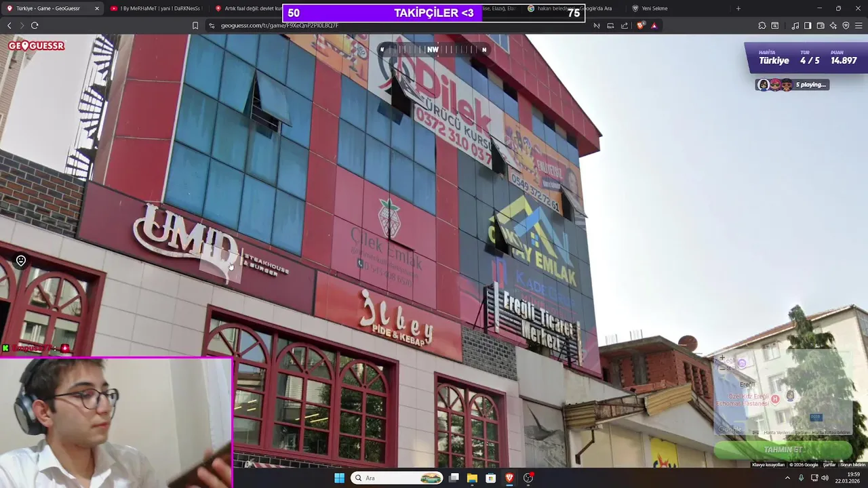
Task: Open the media control music-note icon
Action: point(795,25)
